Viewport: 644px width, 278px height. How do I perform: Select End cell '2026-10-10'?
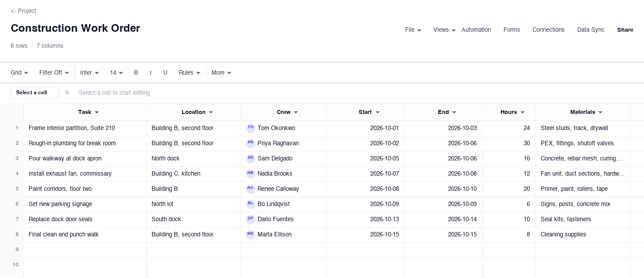pos(444,190)
